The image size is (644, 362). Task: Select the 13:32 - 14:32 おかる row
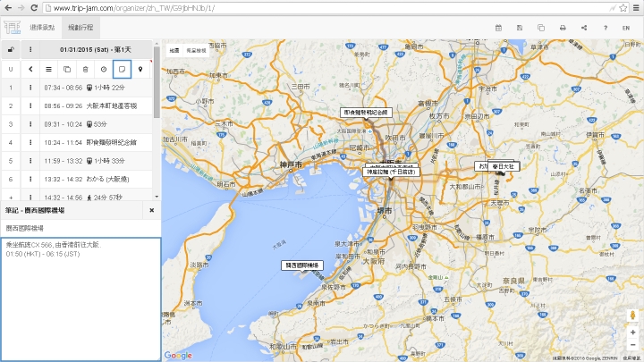click(96, 179)
